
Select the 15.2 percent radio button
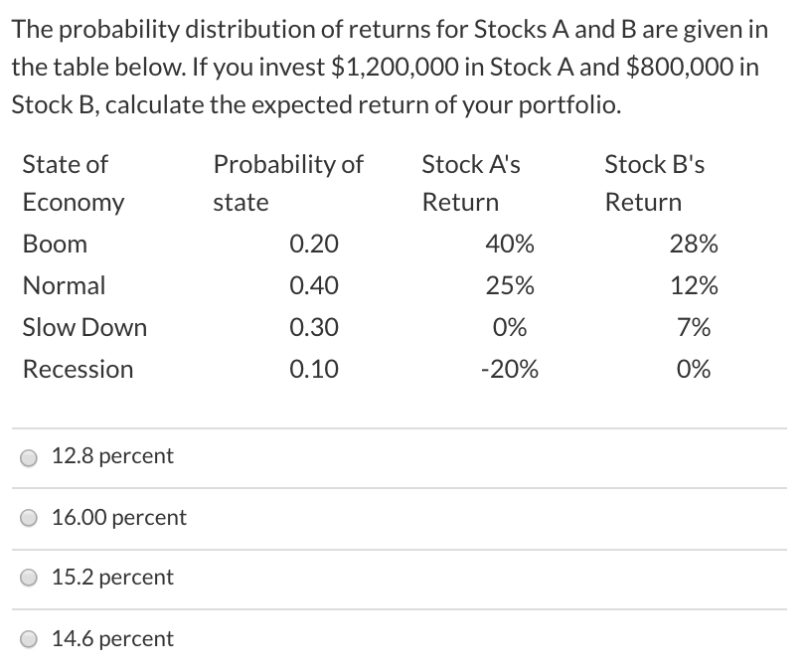click(x=29, y=578)
